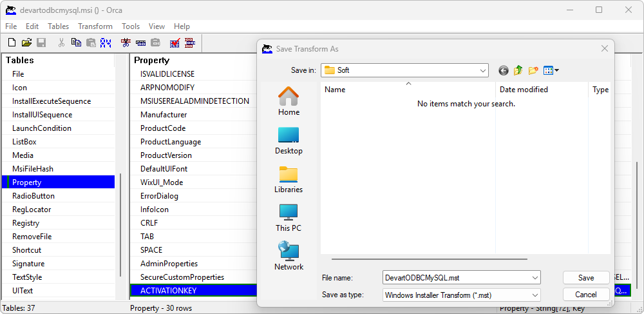Sort by Name column header
This screenshot has width=644, height=314.
(x=408, y=89)
